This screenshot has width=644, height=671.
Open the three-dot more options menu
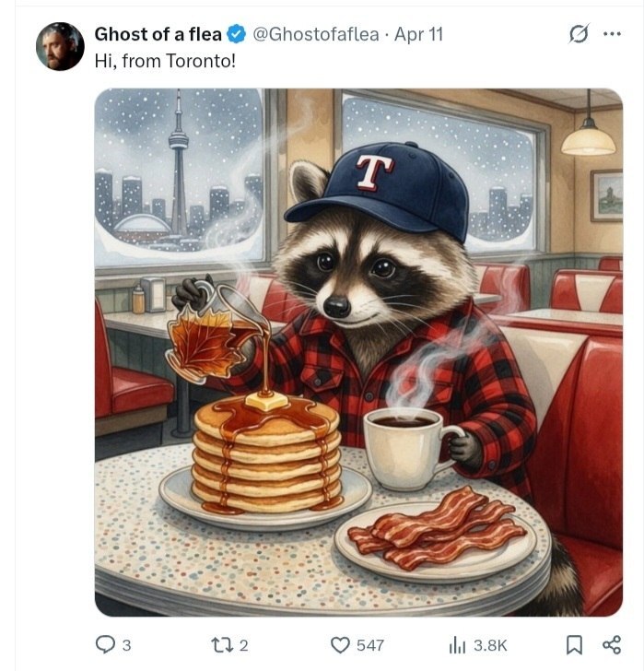[612, 34]
